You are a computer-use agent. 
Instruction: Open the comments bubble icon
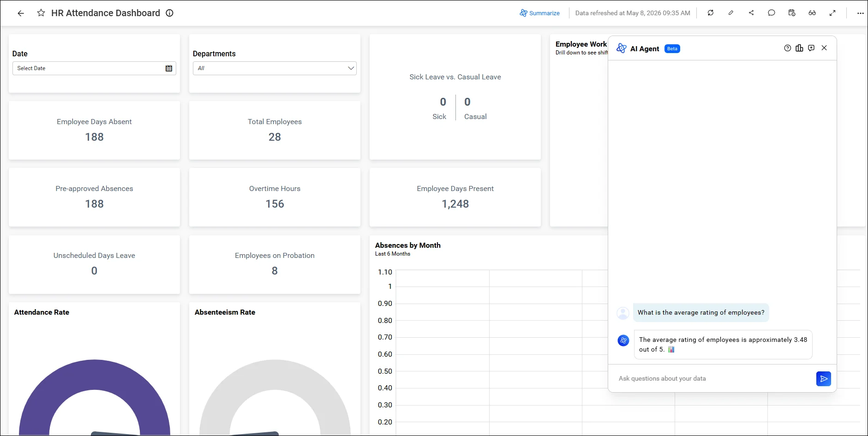tap(772, 13)
